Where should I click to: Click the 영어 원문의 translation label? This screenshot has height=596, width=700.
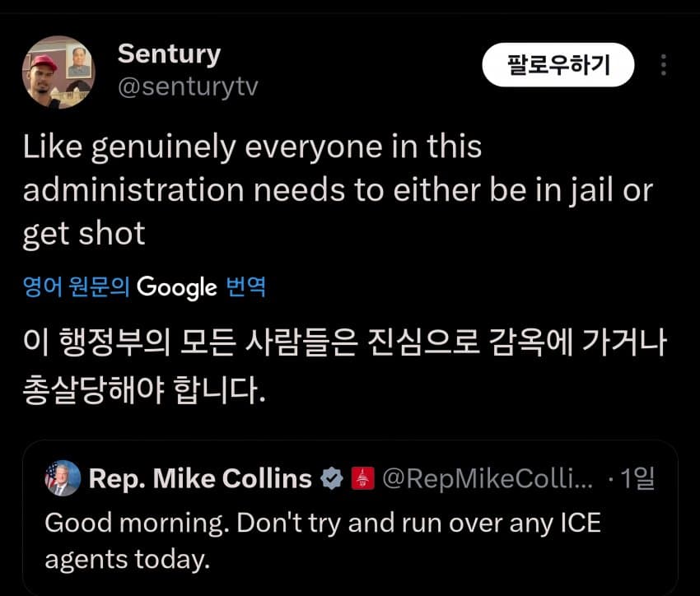[77, 286]
